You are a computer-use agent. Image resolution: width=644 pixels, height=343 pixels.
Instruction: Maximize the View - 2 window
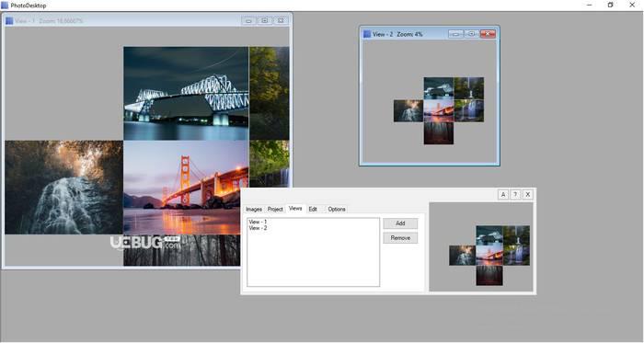(x=471, y=34)
